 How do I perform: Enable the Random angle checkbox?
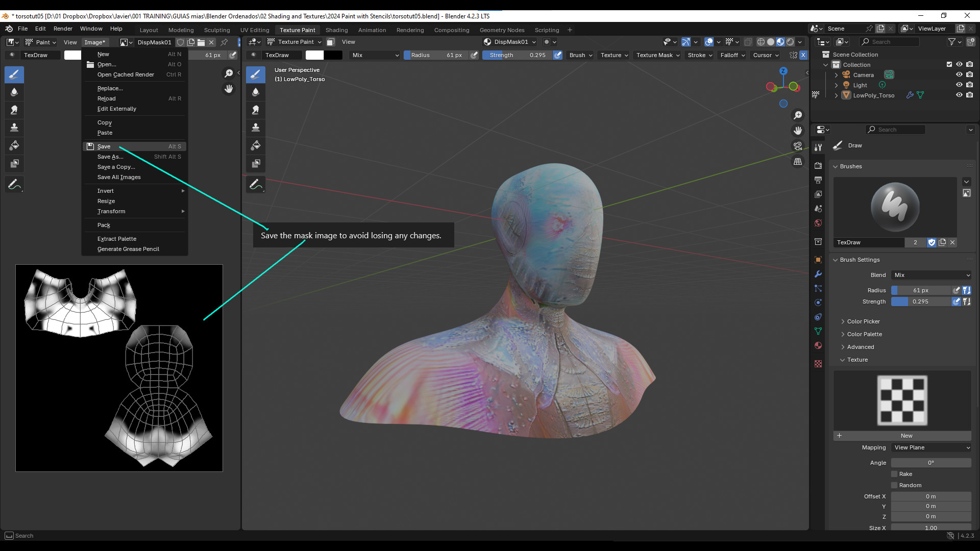894,485
